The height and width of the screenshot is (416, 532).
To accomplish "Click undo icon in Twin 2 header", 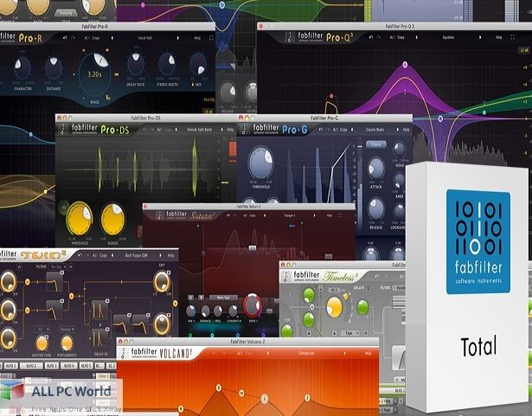I will (x=80, y=255).
